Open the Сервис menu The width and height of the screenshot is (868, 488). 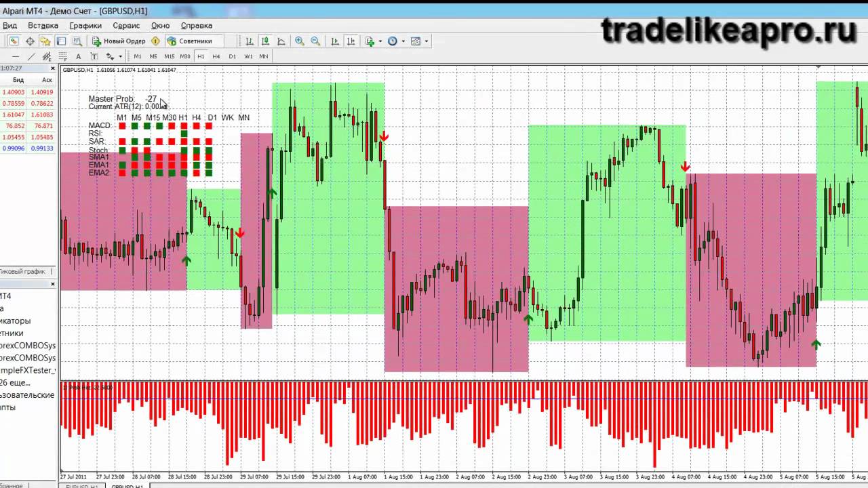point(126,26)
